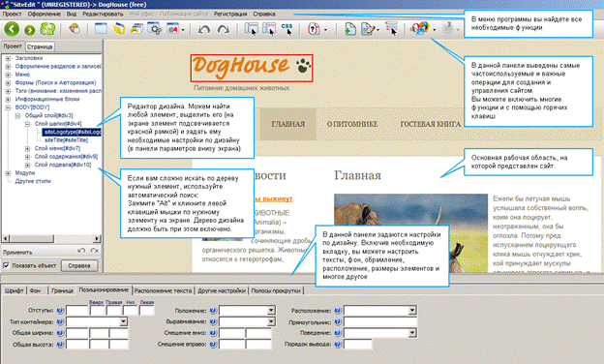Click the pink panel select-element cursor icon

(x=269, y=29)
